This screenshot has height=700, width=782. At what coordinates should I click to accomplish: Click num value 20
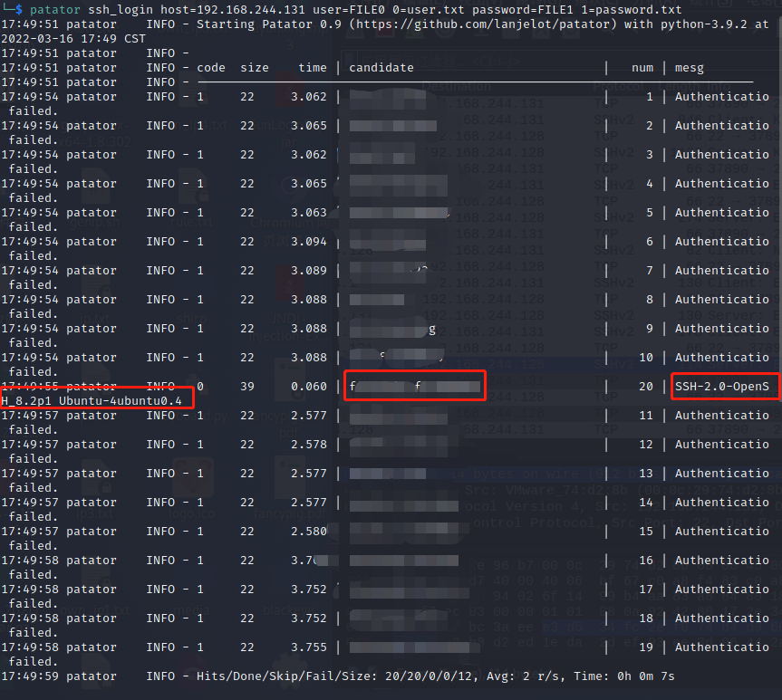point(646,387)
